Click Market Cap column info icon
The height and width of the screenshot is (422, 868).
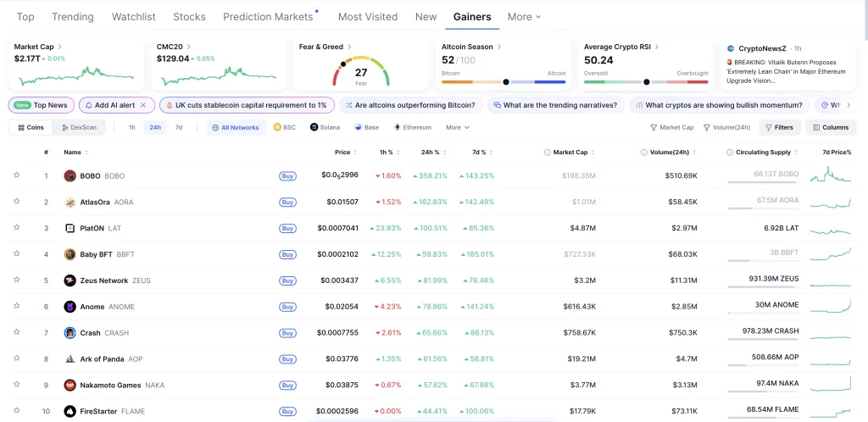pos(547,152)
